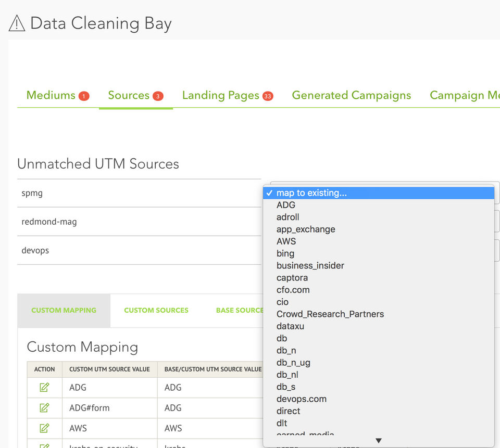Select business_insider in the dropdown

[x=310, y=265]
